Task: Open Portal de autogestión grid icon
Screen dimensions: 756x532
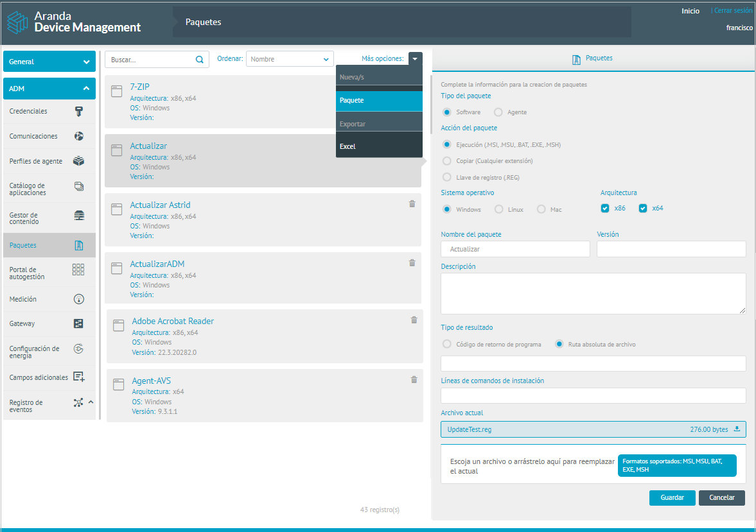Action: (78, 270)
